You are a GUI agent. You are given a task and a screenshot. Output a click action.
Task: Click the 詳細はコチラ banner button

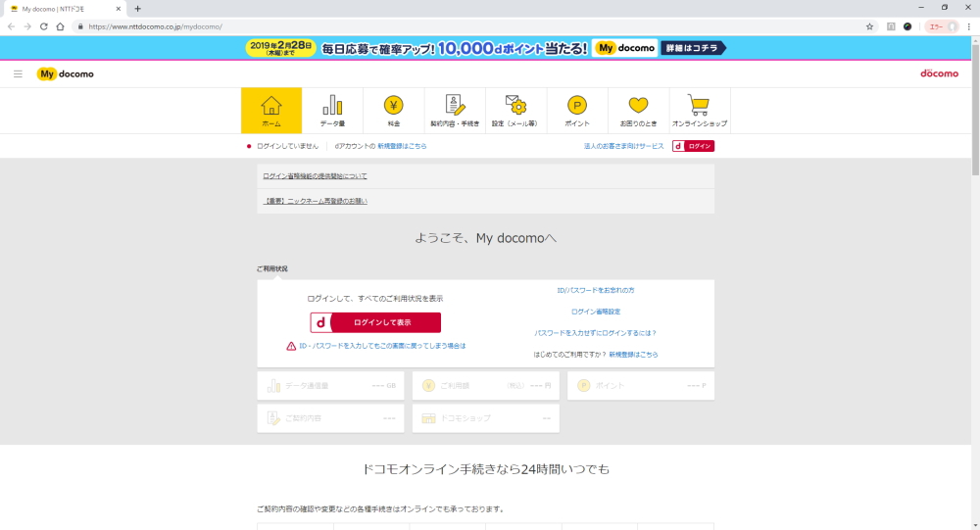point(693,48)
